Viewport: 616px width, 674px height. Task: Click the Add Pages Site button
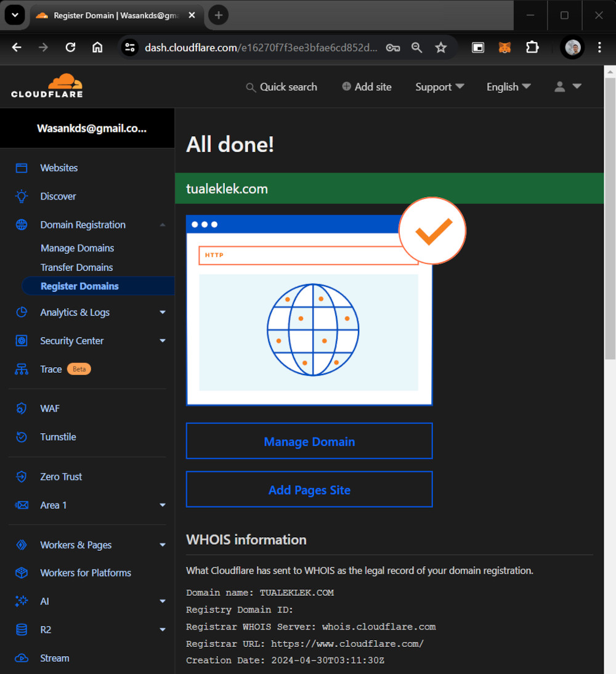(309, 490)
